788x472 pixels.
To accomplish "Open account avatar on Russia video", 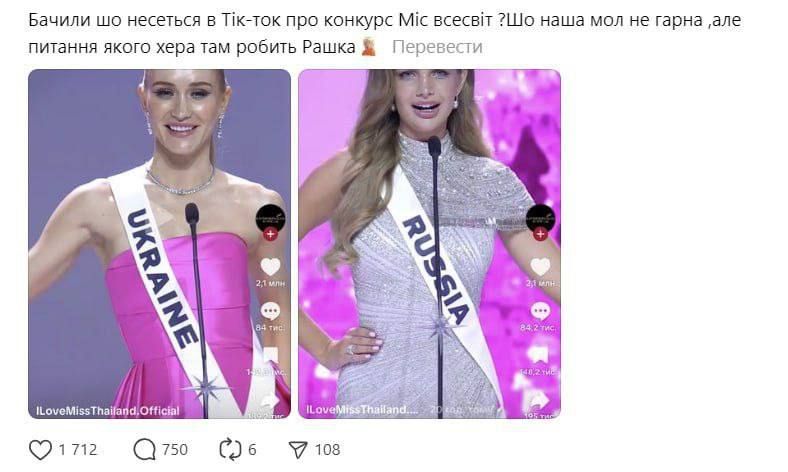I will [x=541, y=219].
